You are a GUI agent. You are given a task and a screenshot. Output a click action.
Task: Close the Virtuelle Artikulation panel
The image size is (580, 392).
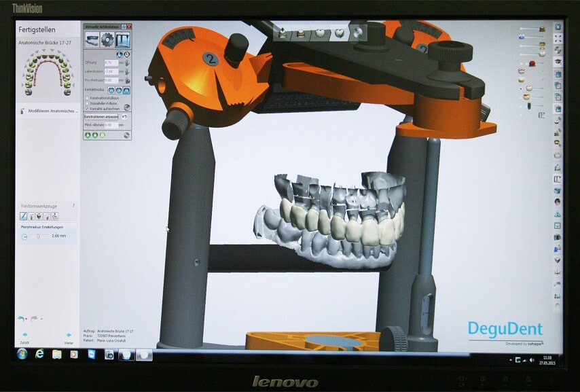(x=129, y=26)
